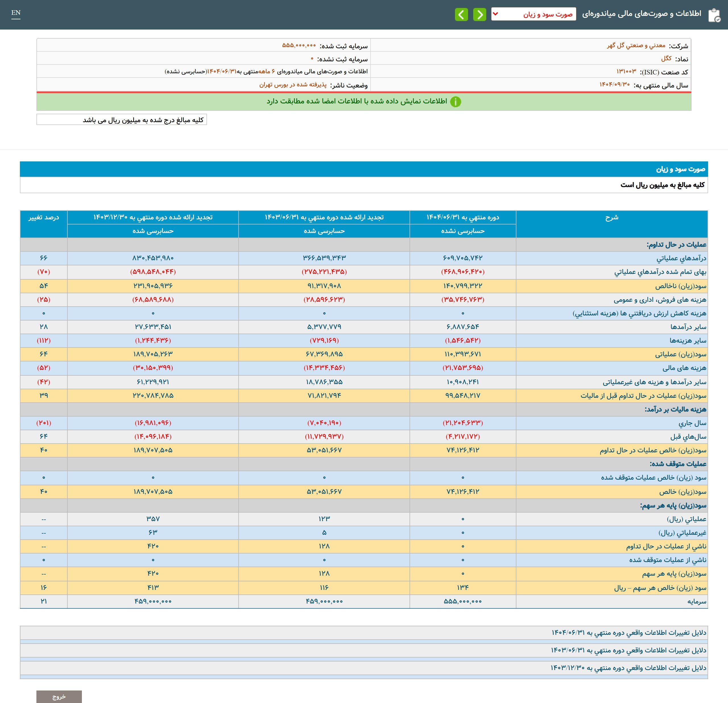This screenshot has height=703, width=728.
Task: Click the سود(زيان) خالص row label
Action: [683, 492]
